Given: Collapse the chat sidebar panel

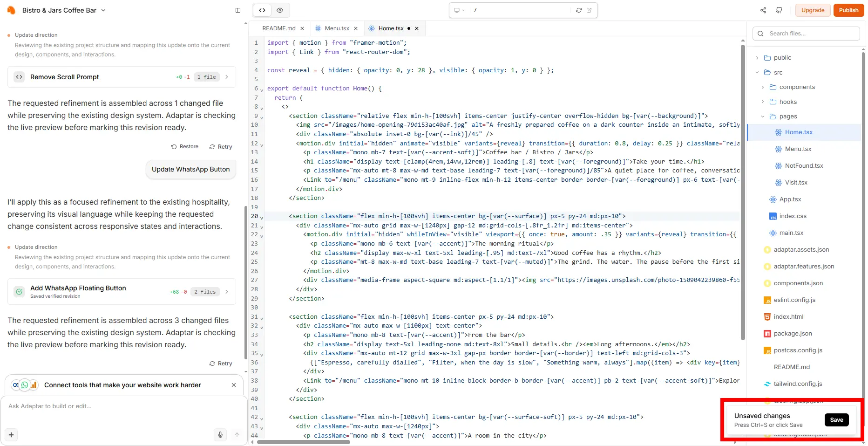Looking at the screenshot, I should pyautogui.click(x=238, y=10).
